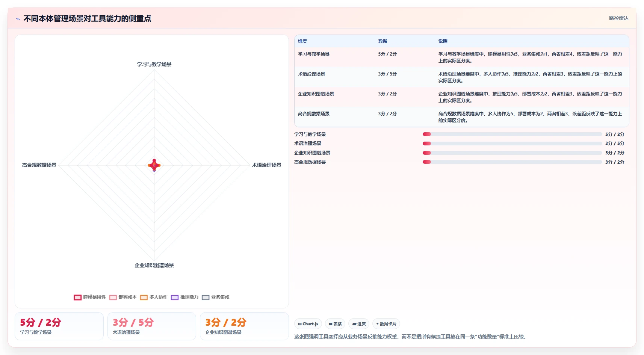Screen dimensions: 644x355
Task: Click the 企业知识图谱场景 progress bar
Action: pyautogui.click(x=512, y=153)
